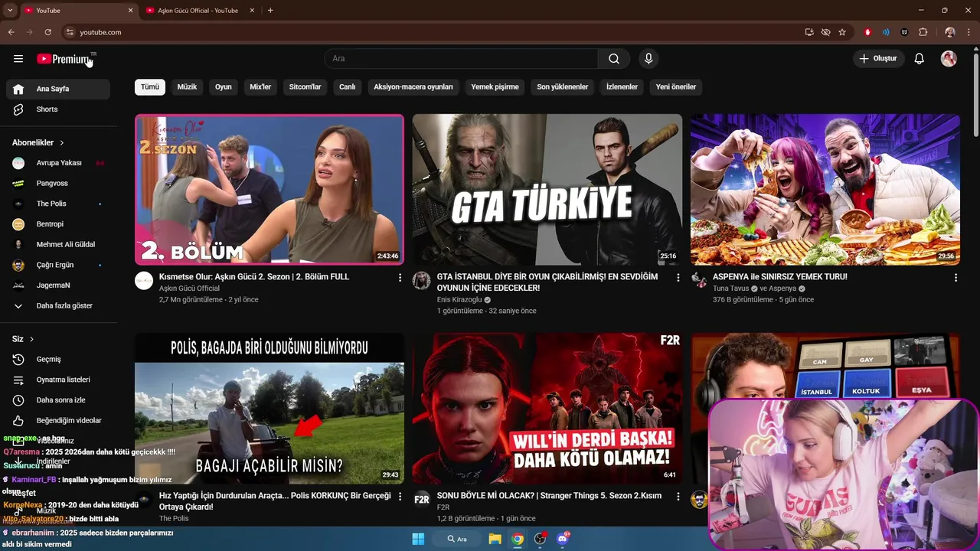
Task: Open Windows Start menu
Action: tap(418, 539)
